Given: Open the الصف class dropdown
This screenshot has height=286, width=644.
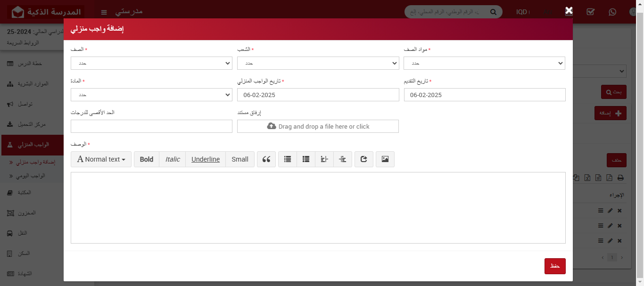Looking at the screenshot, I should coord(151,63).
